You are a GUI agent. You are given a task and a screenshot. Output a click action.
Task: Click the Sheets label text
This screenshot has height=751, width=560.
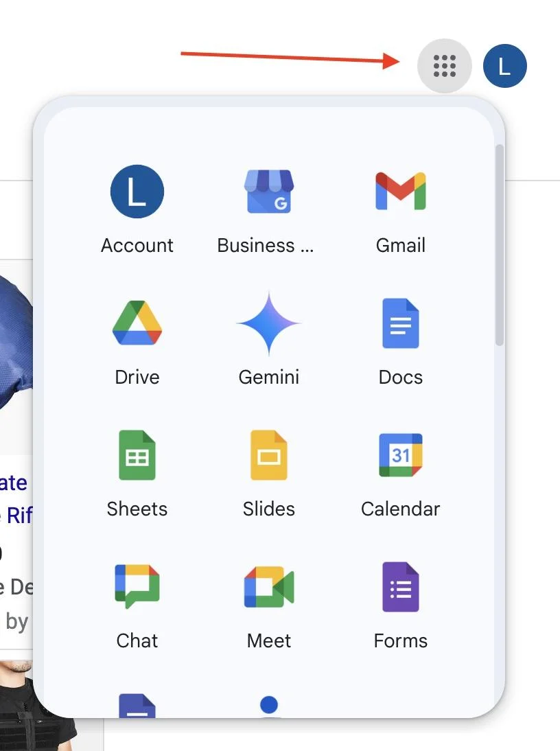point(137,509)
